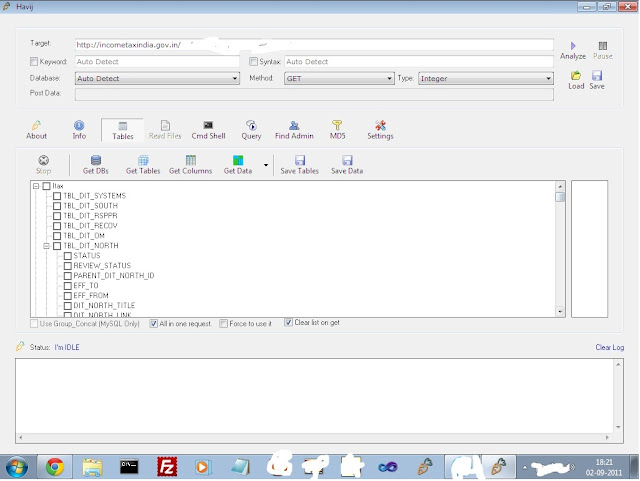This screenshot has width=640, height=481.
Task: Open the Type Integer dropdown
Action: (486, 78)
